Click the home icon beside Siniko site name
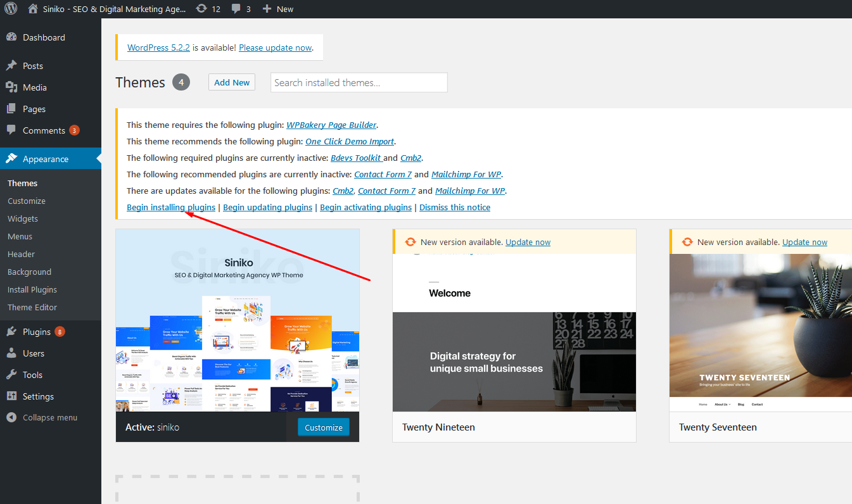The image size is (852, 504). click(x=33, y=9)
